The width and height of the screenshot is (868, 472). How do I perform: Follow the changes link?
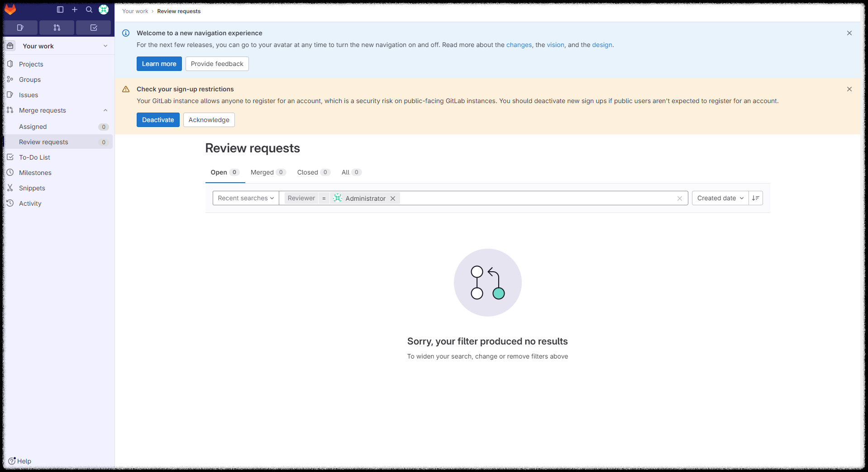click(x=519, y=45)
